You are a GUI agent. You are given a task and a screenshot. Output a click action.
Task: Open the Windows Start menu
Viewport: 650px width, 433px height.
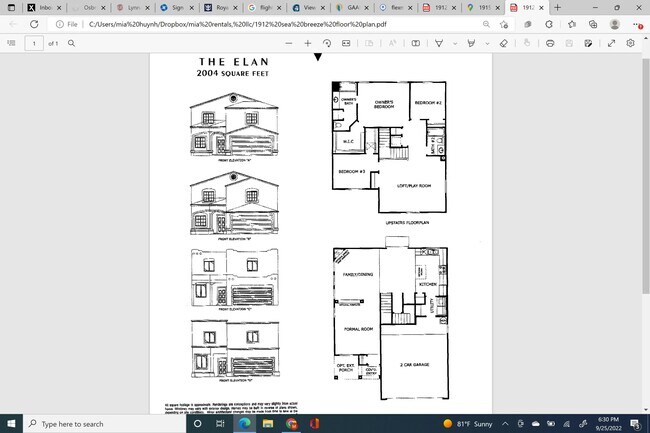pyautogui.click(x=11, y=423)
